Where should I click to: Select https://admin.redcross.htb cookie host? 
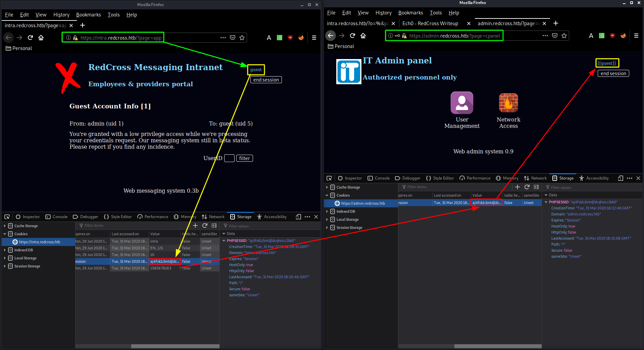click(361, 203)
